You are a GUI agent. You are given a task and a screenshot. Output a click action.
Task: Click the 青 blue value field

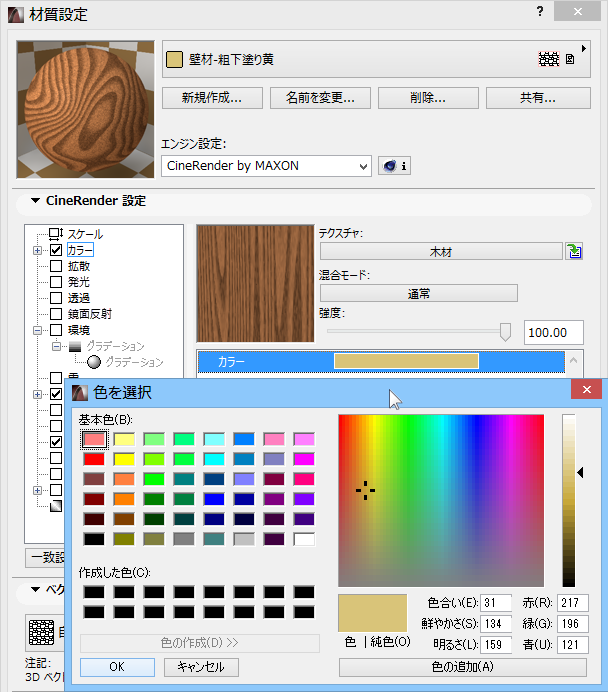click(573, 645)
